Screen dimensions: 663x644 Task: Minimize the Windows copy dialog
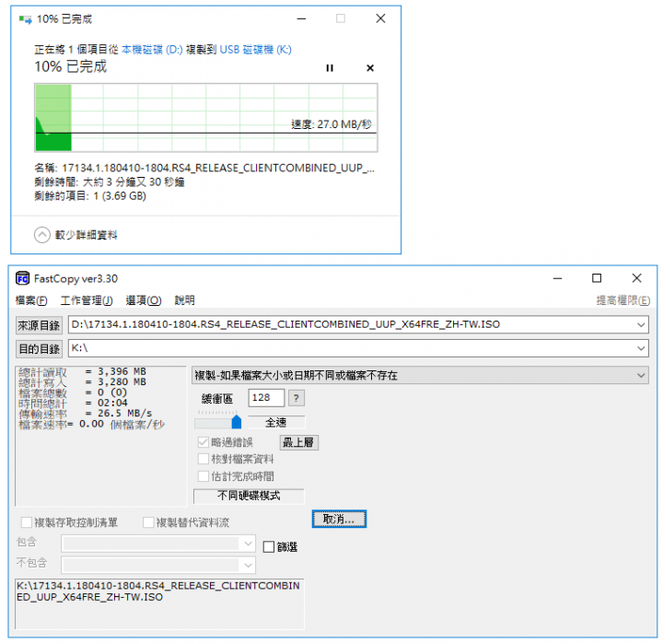(x=301, y=18)
